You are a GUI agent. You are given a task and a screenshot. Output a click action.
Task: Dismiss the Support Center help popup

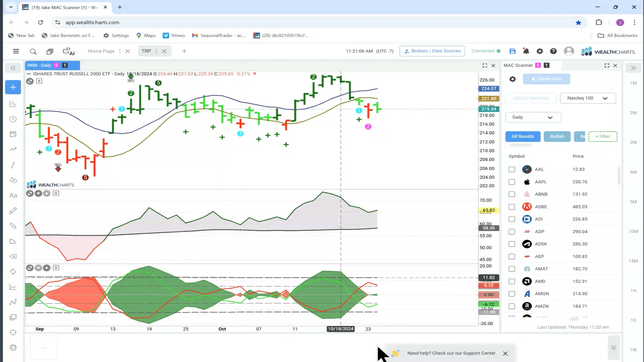[505, 353]
